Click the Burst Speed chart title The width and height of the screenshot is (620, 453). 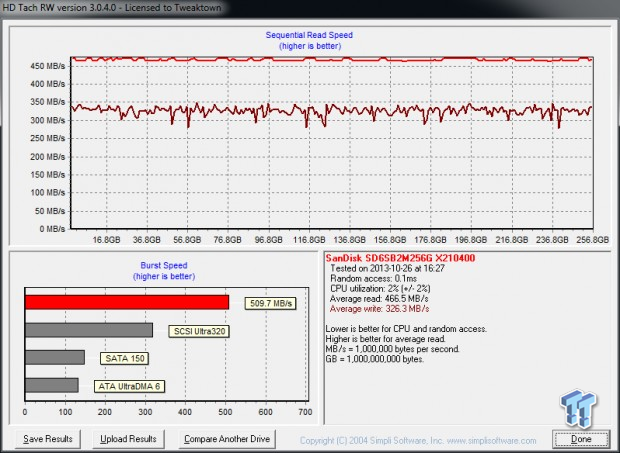(164, 265)
